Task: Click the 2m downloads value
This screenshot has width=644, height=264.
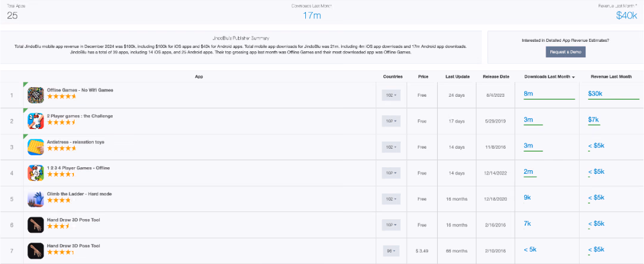Action: pos(528,171)
